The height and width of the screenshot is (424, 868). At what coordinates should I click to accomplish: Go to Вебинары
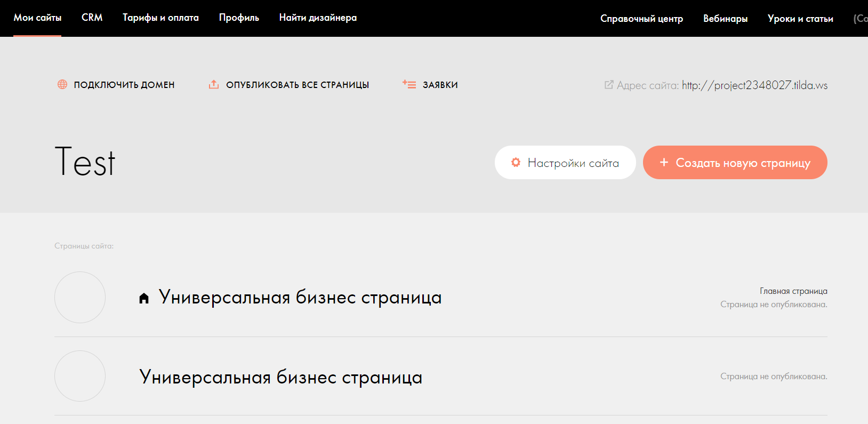pyautogui.click(x=725, y=19)
